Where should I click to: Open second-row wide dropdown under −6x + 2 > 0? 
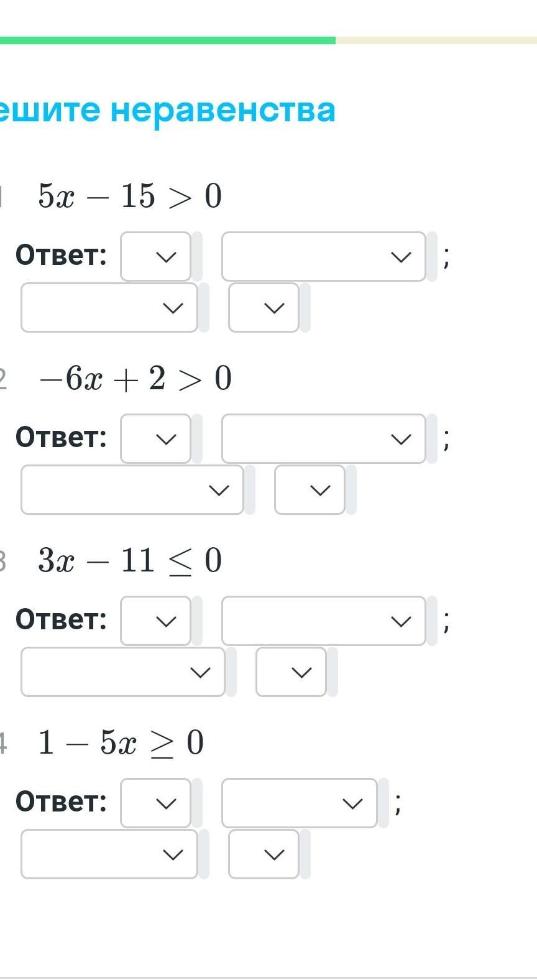coord(132,489)
